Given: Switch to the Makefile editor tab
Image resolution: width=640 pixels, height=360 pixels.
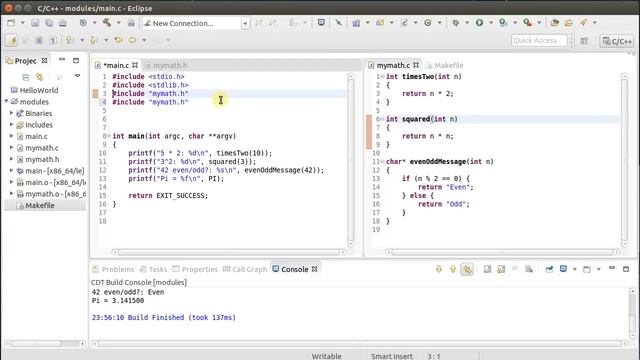Looking at the screenshot, I should pyautogui.click(x=444, y=65).
